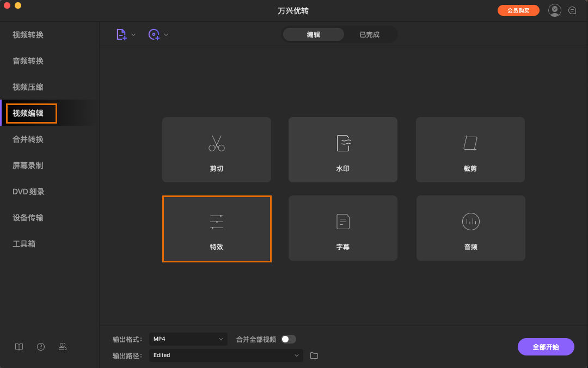
Task: Click the 全部开始 button
Action: click(546, 347)
